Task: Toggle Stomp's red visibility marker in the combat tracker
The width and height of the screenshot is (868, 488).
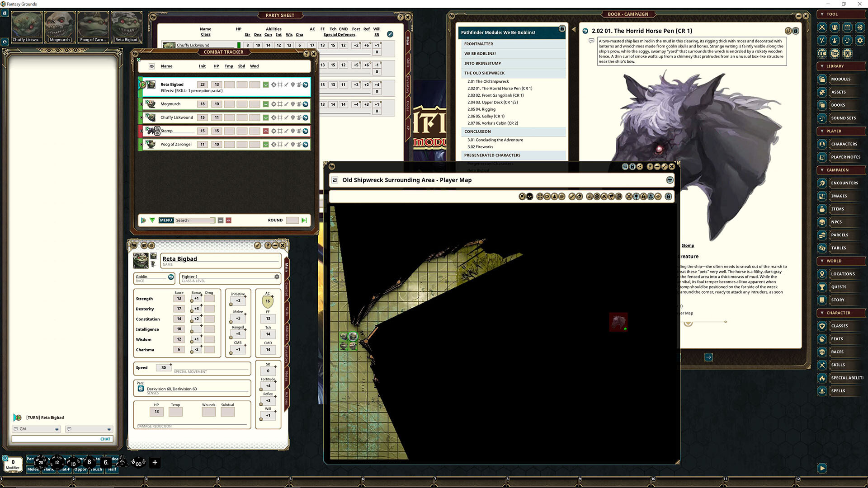Action: (x=265, y=131)
